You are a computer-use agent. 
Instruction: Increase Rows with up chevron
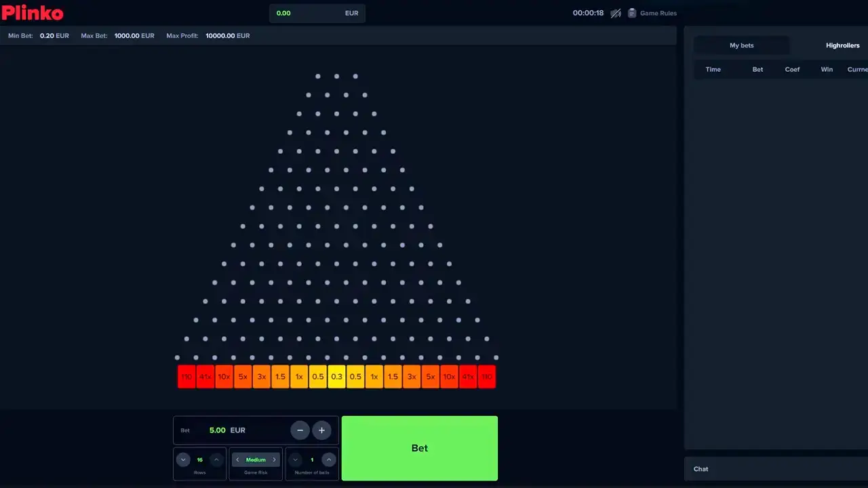[x=216, y=460]
